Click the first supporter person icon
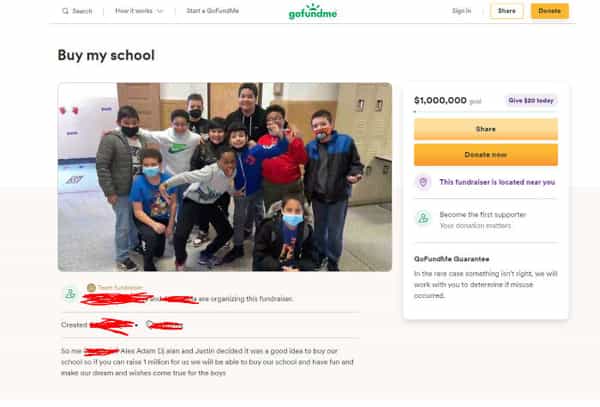The height and width of the screenshot is (407, 600). click(423, 218)
